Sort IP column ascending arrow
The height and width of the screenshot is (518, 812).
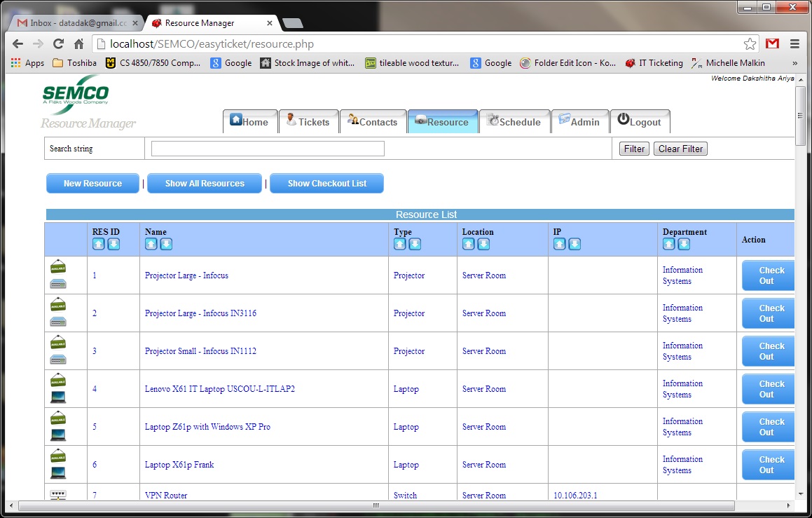coord(560,244)
